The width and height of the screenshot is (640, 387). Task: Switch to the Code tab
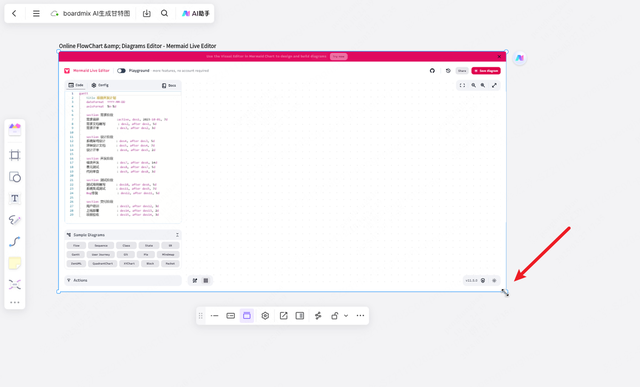(76, 85)
